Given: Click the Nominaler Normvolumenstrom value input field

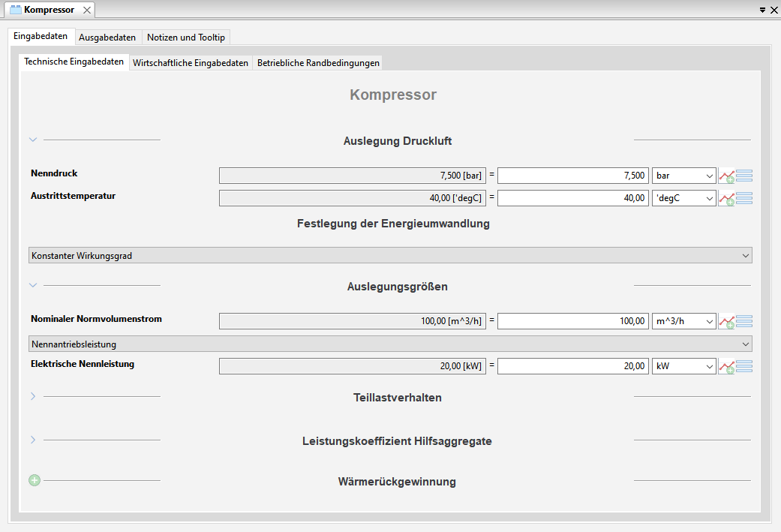Looking at the screenshot, I should pos(572,321).
